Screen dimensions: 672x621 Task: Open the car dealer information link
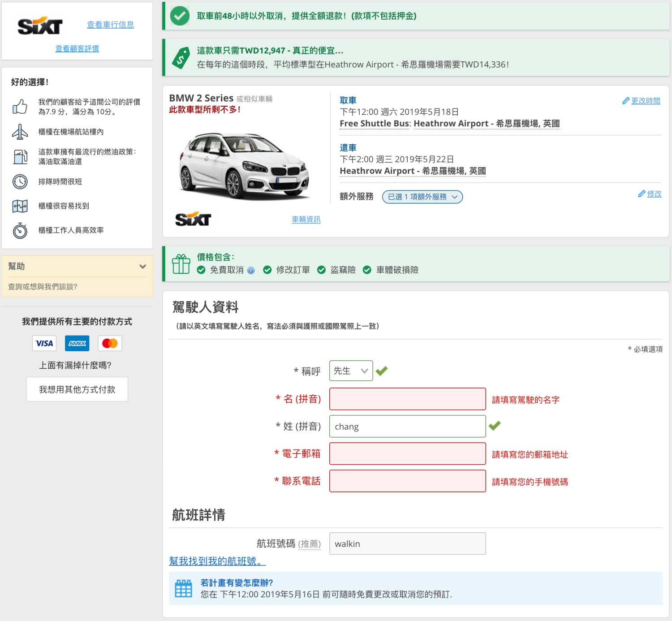110,25
